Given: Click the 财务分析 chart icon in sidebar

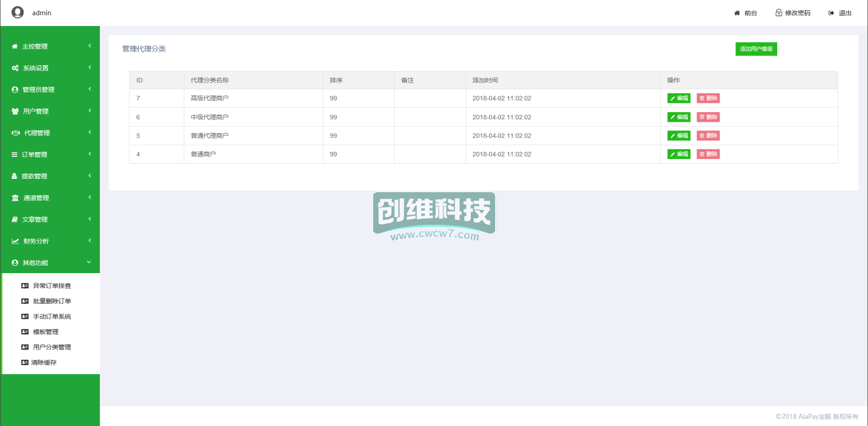Looking at the screenshot, I should pyautogui.click(x=15, y=241).
